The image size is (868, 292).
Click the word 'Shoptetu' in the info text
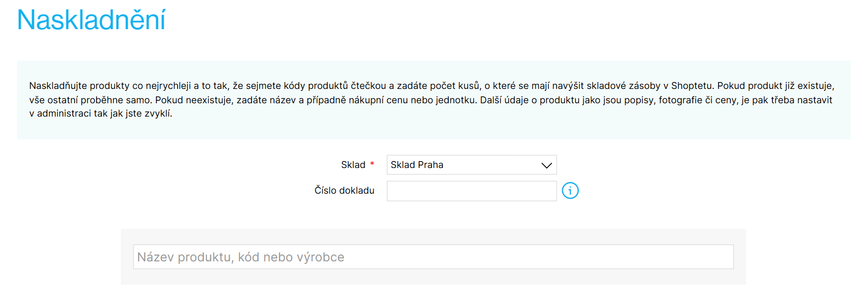pos(692,86)
